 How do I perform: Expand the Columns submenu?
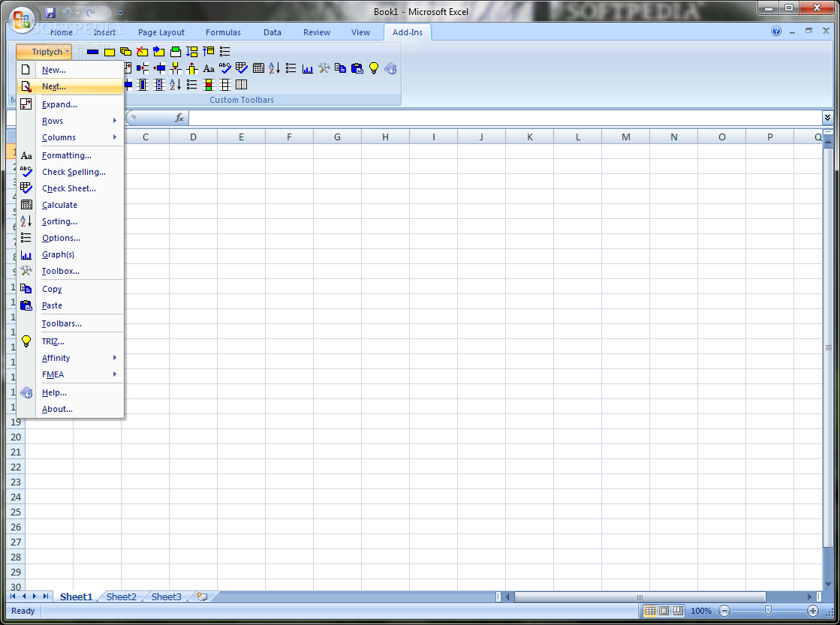(x=70, y=137)
